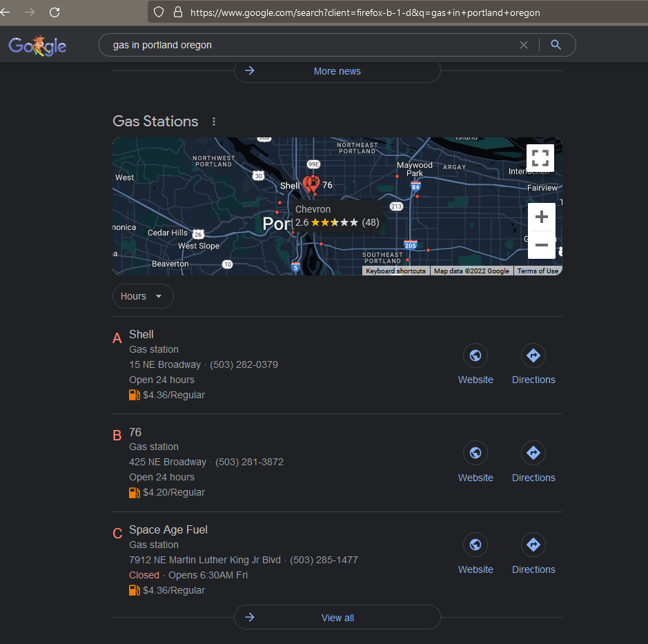The image size is (648, 644).
Task: Click Space Age Fuel price $4.36/Regular
Action: pyautogui.click(x=174, y=591)
